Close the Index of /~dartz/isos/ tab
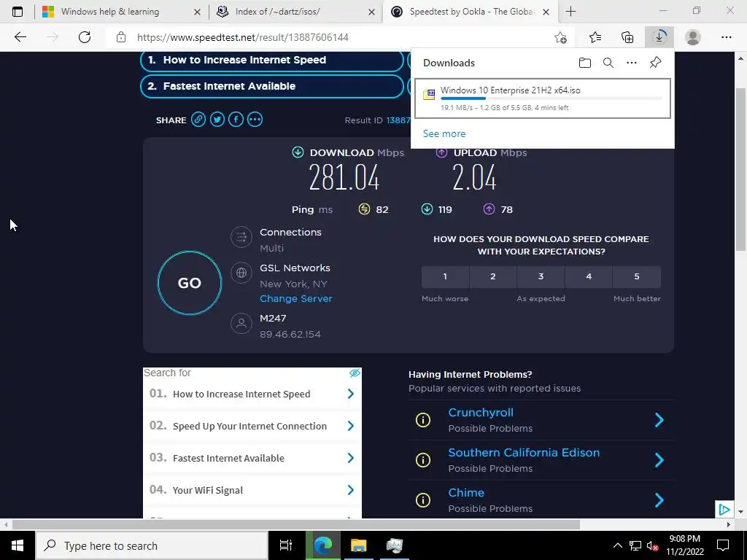This screenshot has height=560, width=747. click(x=371, y=12)
